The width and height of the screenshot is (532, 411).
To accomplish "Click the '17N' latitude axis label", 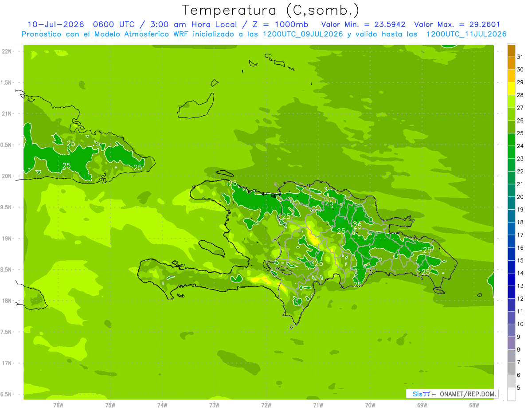I will pyautogui.click(x=6, y=363).
